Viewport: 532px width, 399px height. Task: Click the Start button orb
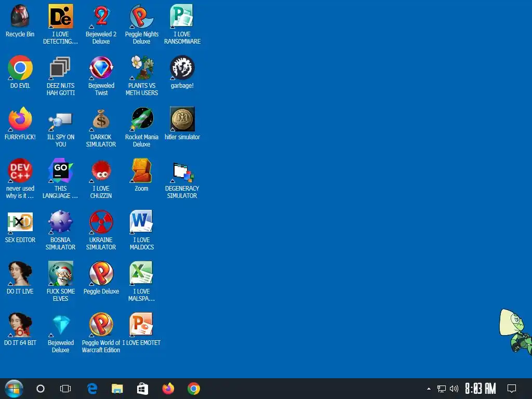[14, 389]
